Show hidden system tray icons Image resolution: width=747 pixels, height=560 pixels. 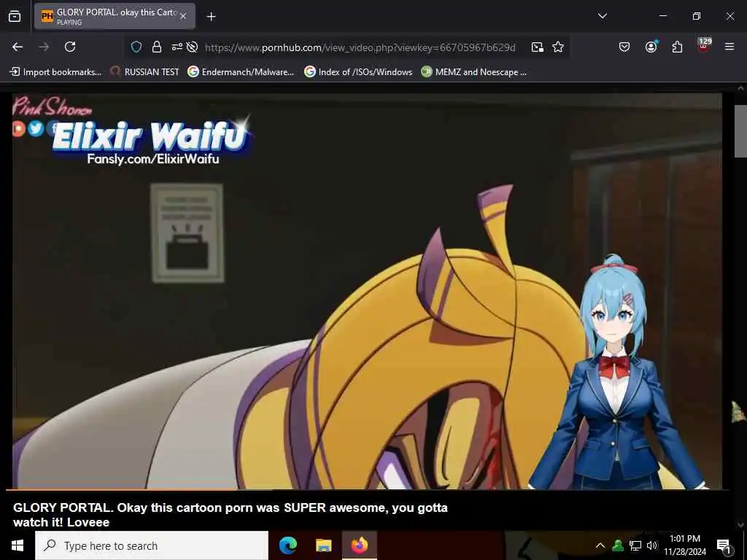point(600,545)
